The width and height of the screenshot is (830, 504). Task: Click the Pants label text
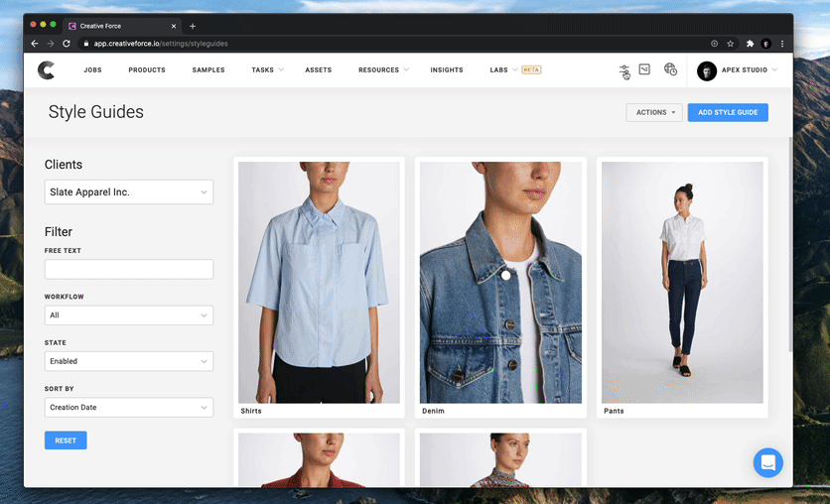(x=614, y=411)
